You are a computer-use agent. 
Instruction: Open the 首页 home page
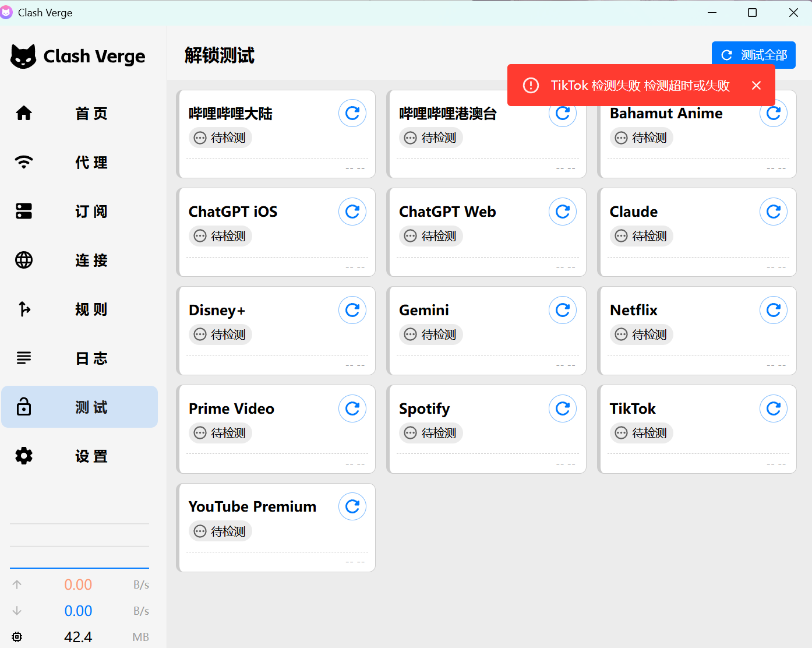79,113
